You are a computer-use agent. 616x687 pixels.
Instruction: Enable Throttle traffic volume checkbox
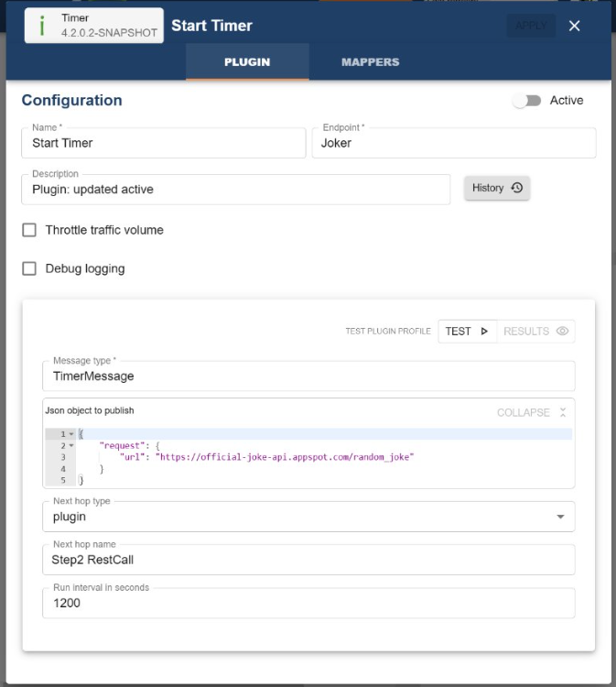29,230
